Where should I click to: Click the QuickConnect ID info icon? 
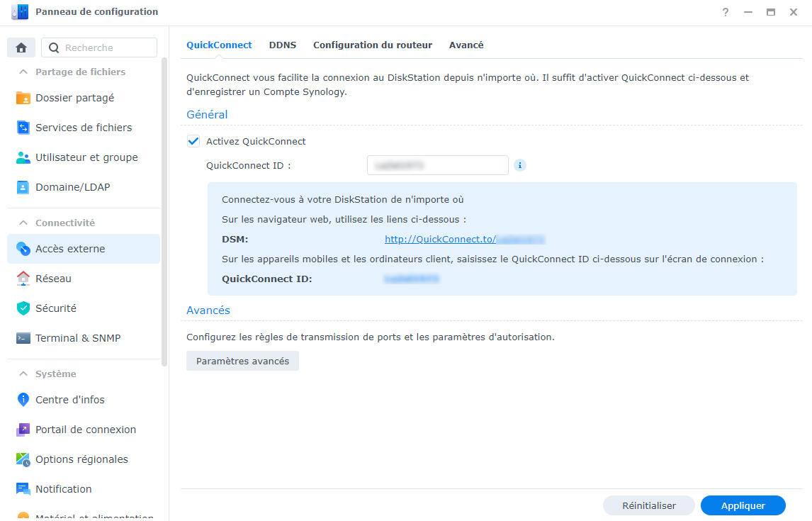[x=519, y=165]
